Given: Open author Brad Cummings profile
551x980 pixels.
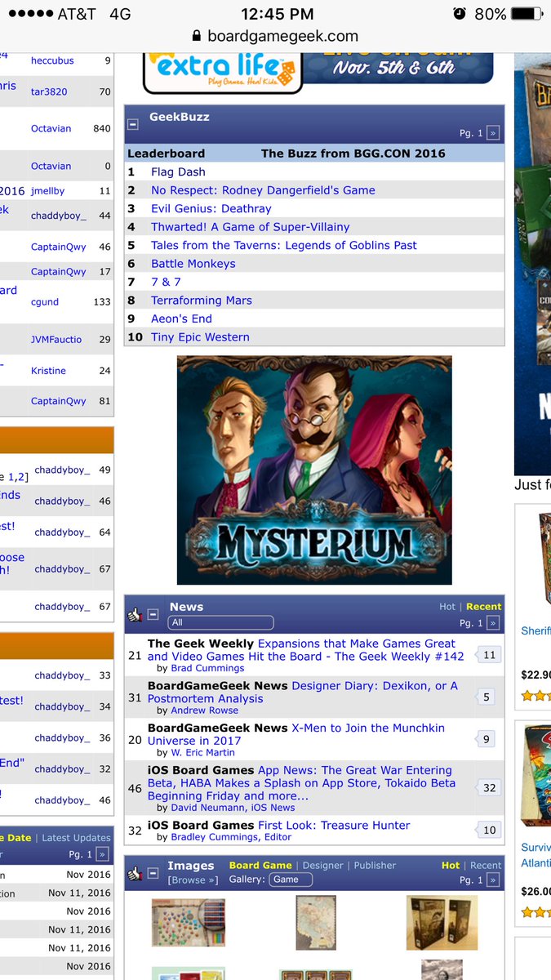Looking at the screenshot, I should tap(207, 669).
